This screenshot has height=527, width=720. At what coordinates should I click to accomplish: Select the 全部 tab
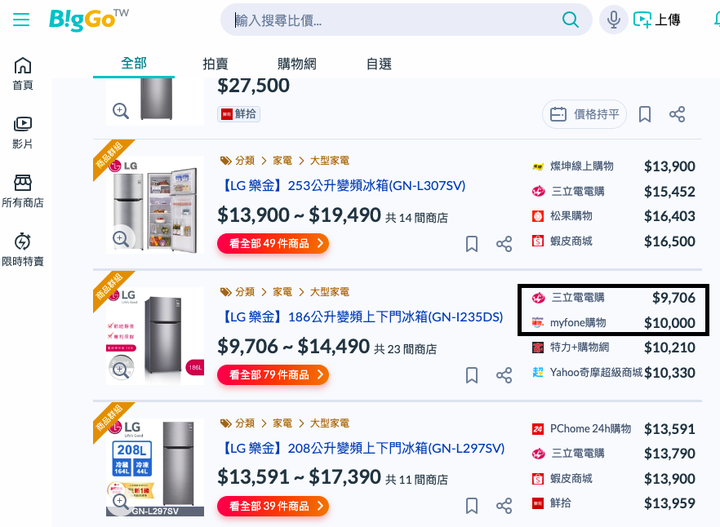pyautogui.click(x=134, y=63)
